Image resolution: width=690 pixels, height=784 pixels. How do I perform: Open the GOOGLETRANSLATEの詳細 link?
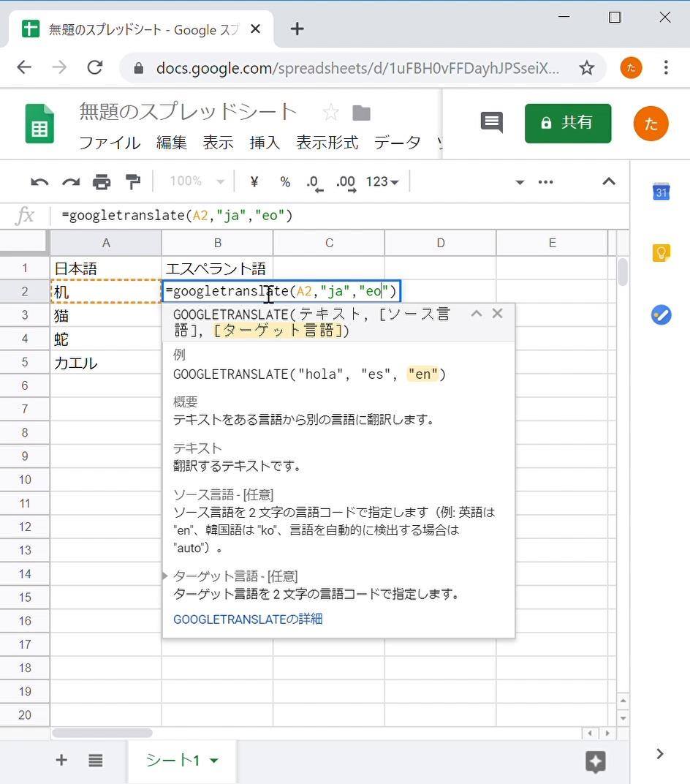click(248, 619)
